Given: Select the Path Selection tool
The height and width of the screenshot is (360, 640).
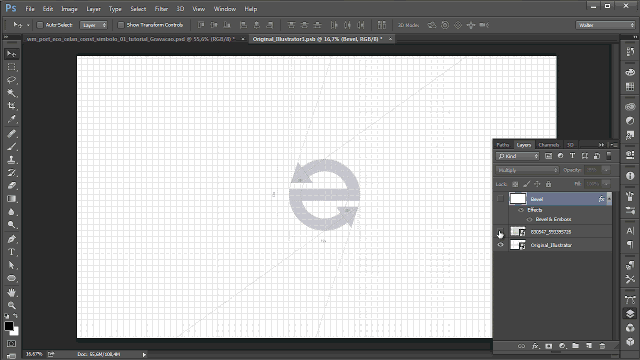Looking at the screenshot, I should coord(11,265).
